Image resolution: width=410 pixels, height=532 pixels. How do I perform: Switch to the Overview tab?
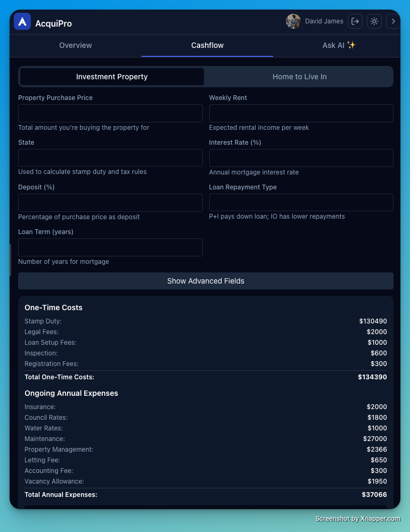point(76,45)
